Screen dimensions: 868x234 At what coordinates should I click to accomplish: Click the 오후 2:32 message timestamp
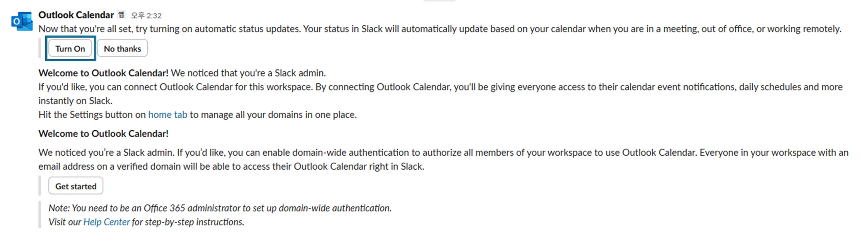[146, 16]
